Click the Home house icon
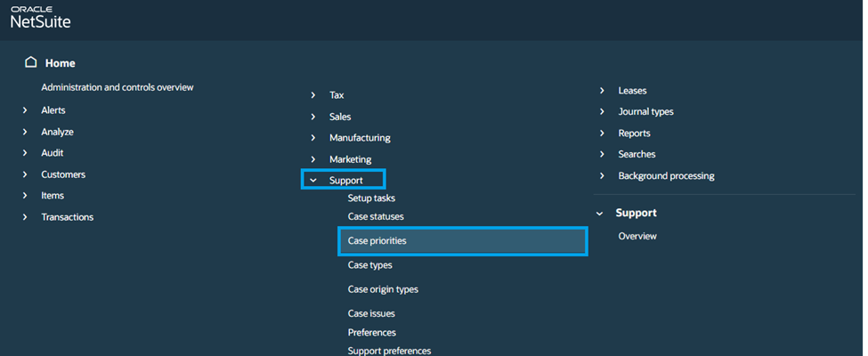 coord(31,63)
